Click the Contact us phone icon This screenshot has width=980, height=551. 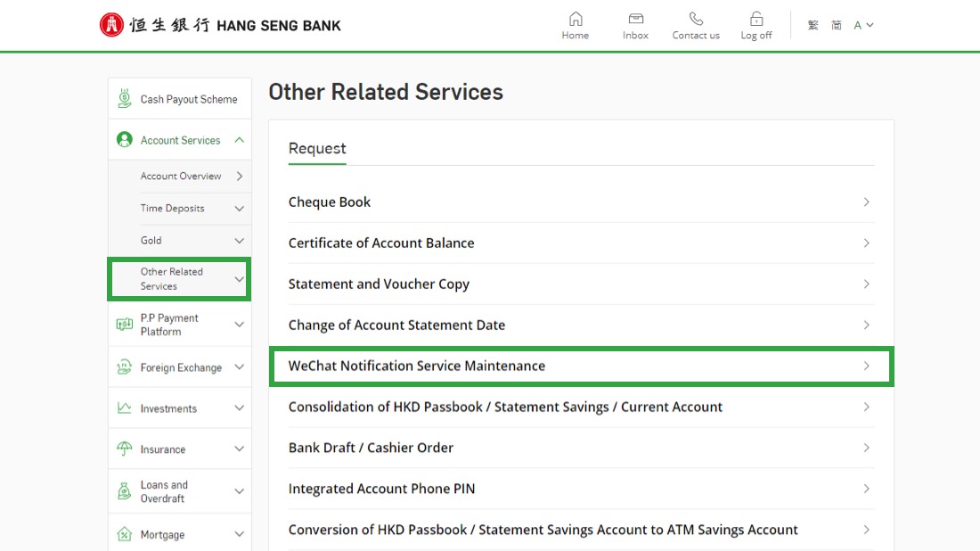[x=696, y=19]
